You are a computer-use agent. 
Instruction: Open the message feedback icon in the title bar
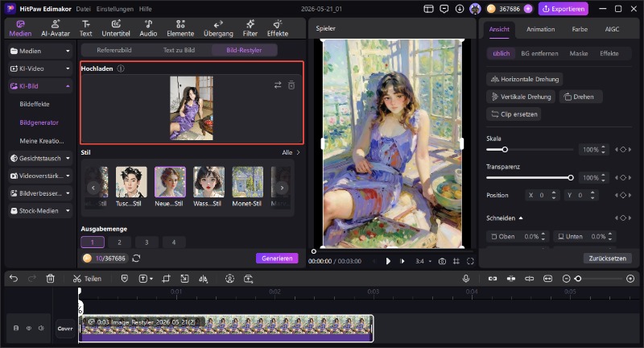tap(444, 9)
